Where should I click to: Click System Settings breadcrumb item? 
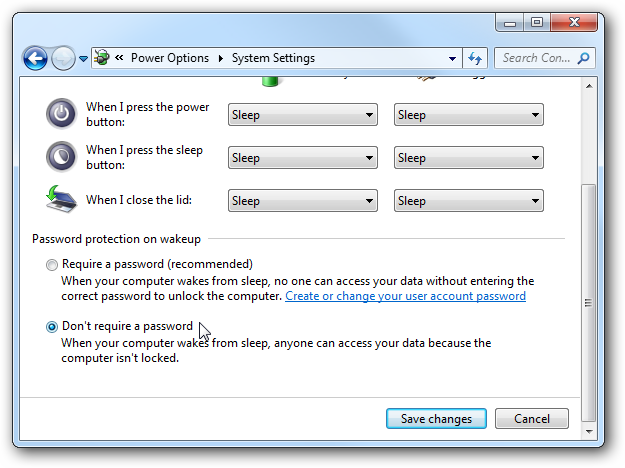coord(273,58)
